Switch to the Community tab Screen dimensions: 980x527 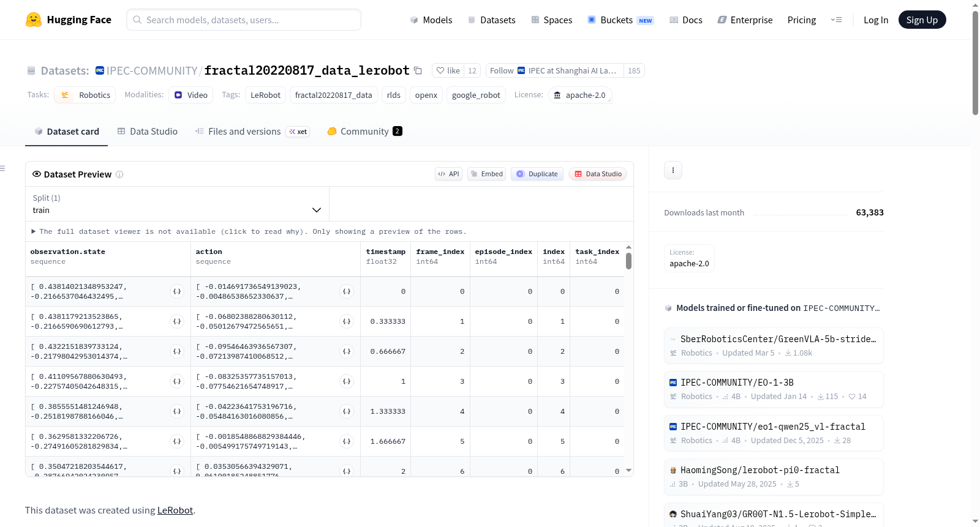click(x=365, y=131)
